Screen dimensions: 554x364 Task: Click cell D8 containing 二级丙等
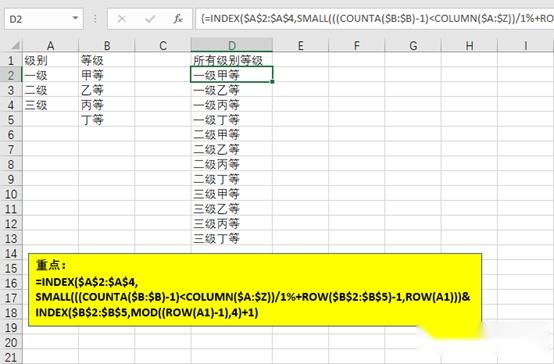click(x=232, y=164)
